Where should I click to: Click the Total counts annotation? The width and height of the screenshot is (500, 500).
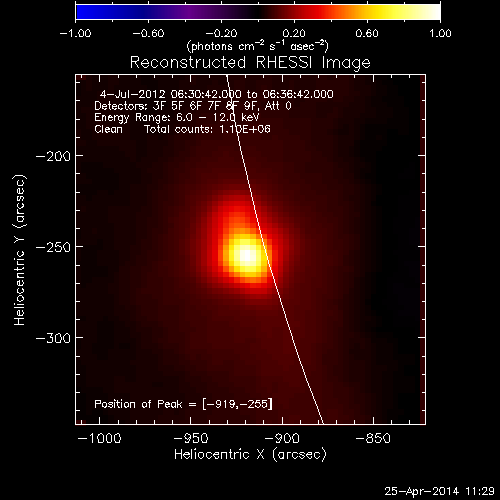click(207, 129)
